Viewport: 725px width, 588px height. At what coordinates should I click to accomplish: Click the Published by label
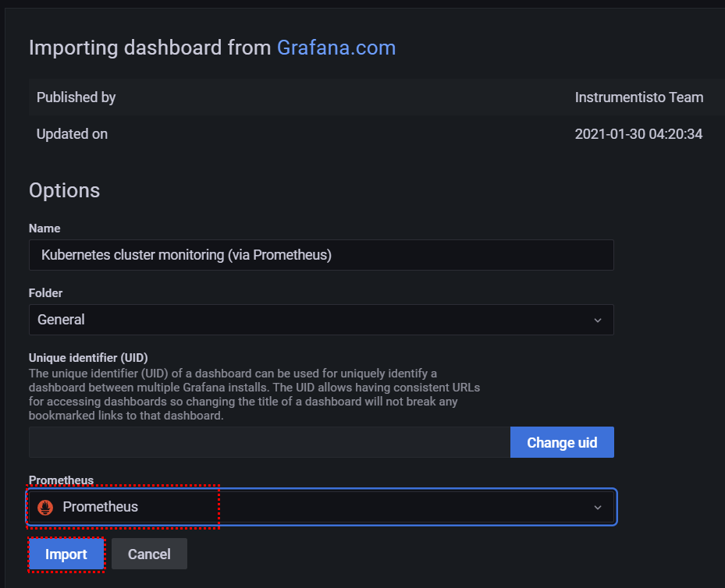coord(76,97)
